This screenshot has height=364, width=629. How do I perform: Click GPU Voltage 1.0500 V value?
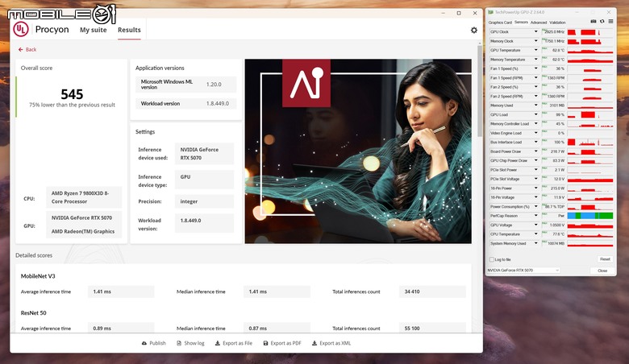(553, 225)
